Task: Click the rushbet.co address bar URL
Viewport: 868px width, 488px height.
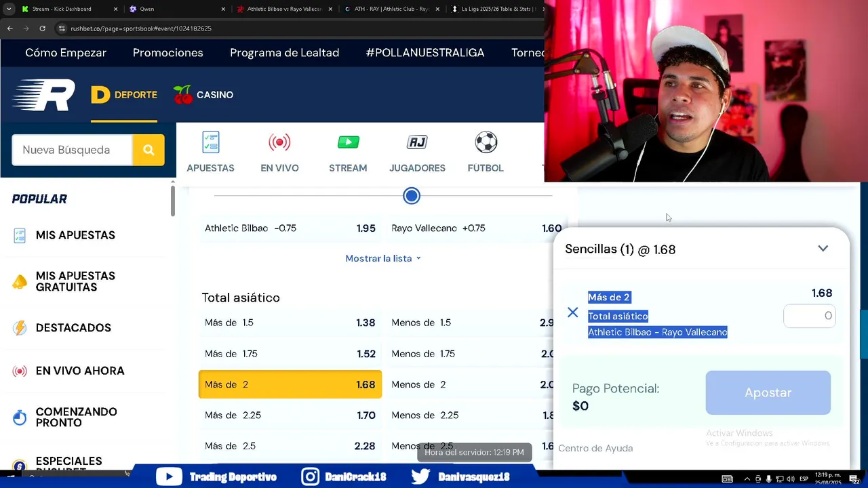Action: 141,28
